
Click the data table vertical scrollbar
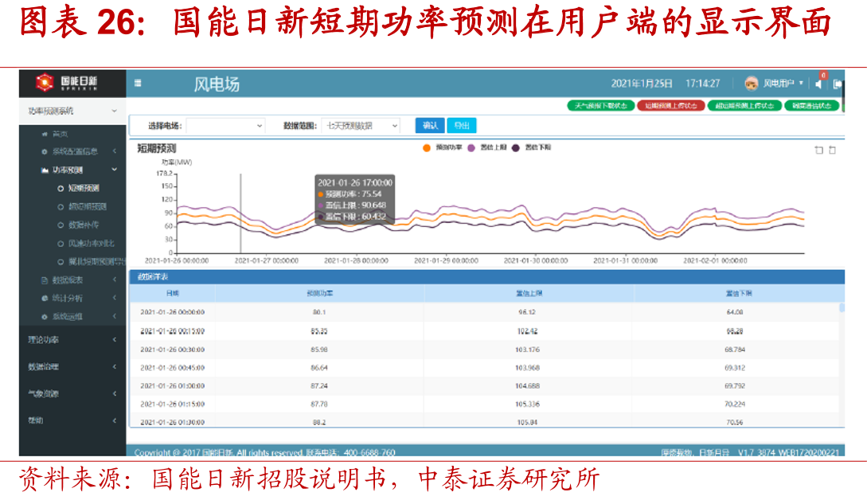[842, 307]
